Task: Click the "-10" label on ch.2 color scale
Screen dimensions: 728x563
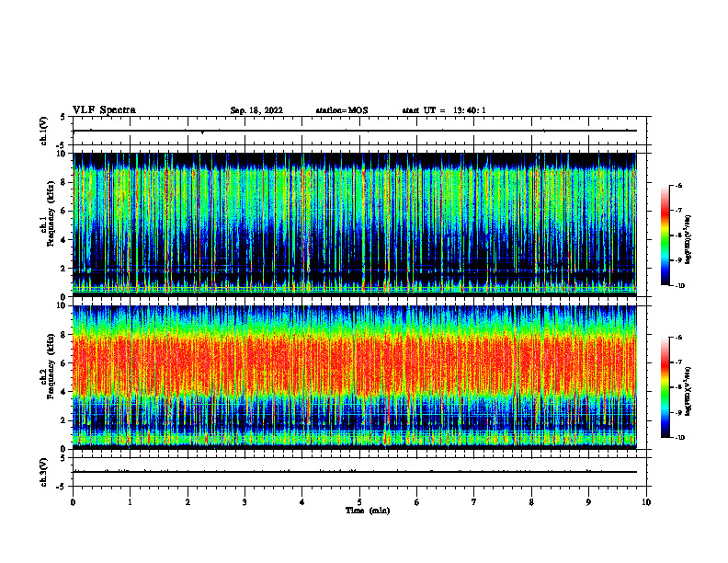Action: [x=680, y=437]
